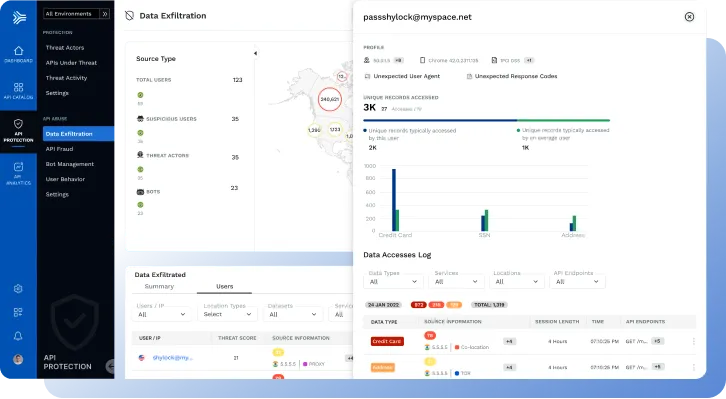Click the green icon under Total Users
Viewport: 726px width, 399px height.
coord(140,95)
